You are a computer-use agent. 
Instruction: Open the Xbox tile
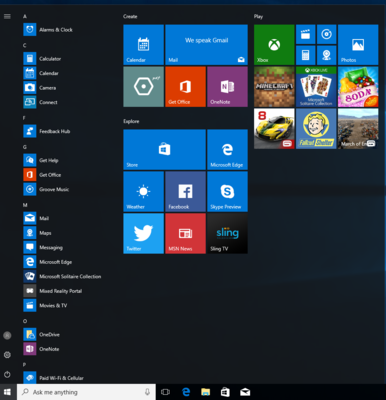[x=274, y=45]
